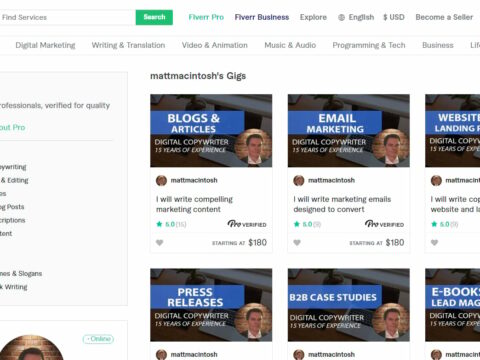Image resolution: width=480 pixels, height=360 pixels.
Task: Select Descriptions sidebar category
Action: pyautogui.click(x=12, y=220)
